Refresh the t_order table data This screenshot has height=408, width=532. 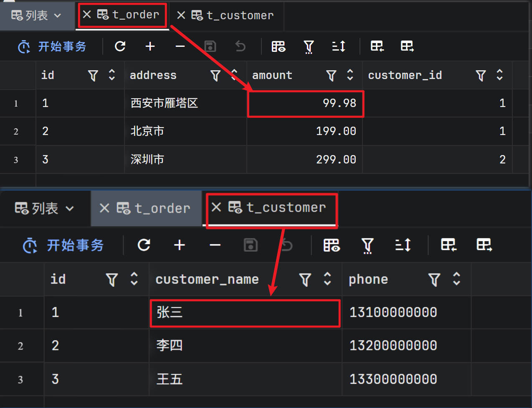[x=120, y=46]
